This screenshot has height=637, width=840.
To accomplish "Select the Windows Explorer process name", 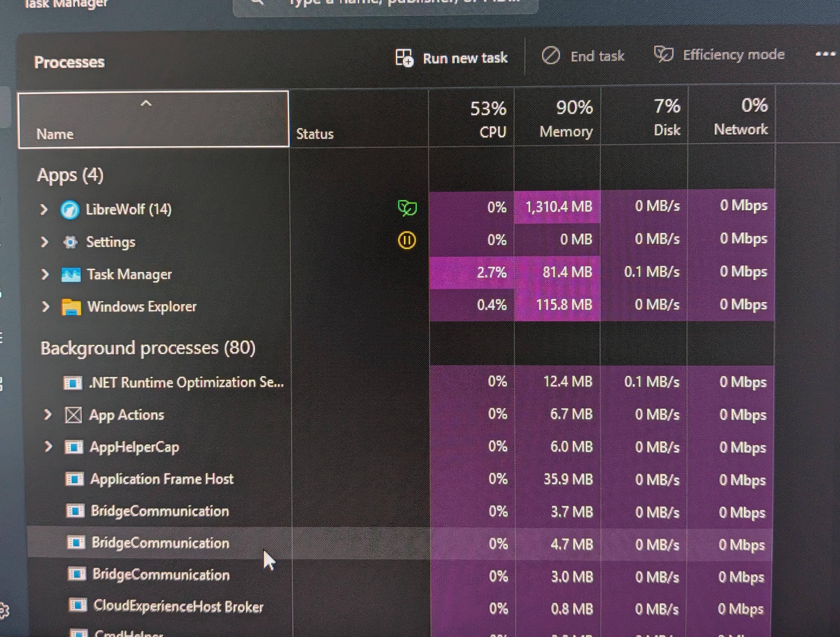I will (x=142, y=306).
